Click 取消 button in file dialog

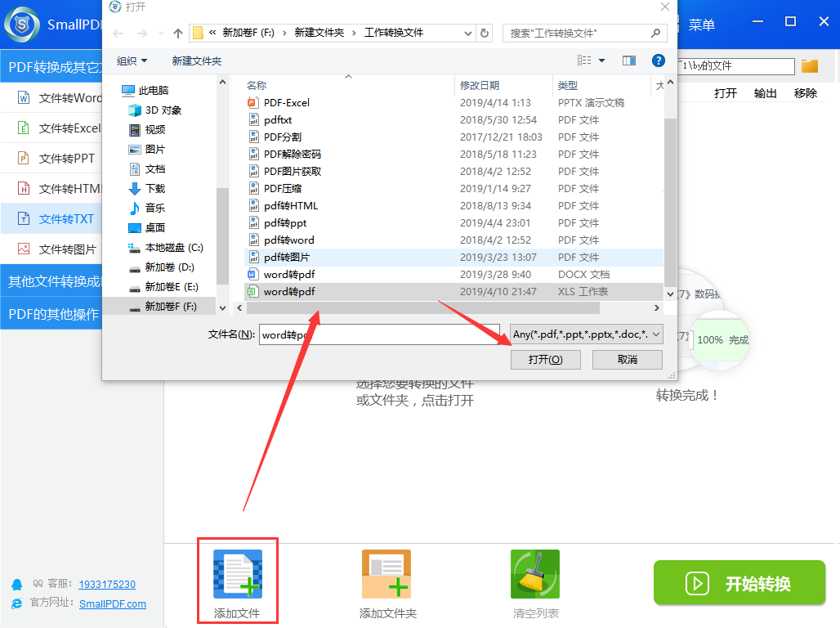point(628,359)
